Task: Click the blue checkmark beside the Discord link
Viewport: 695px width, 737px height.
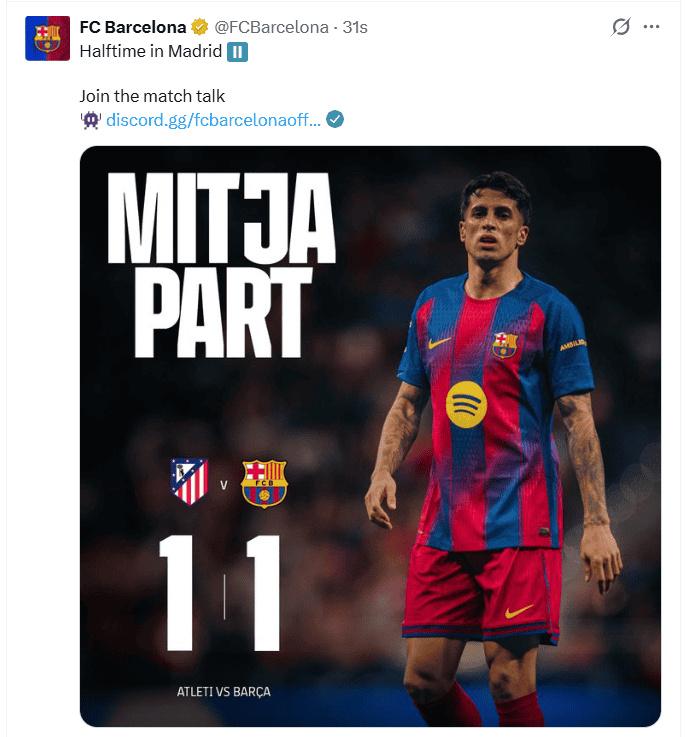Action: [x=336, y=120]
